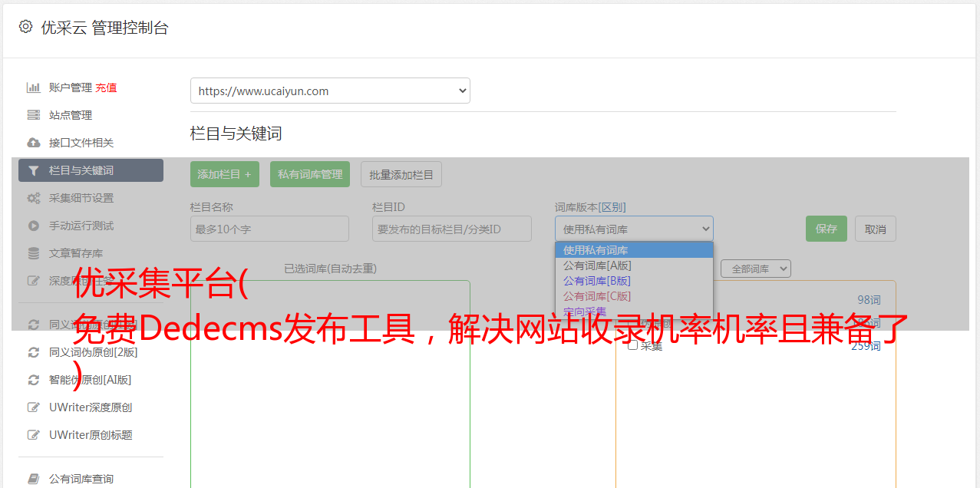Choose 公有词库[B版] option

[x=634, y=281]
